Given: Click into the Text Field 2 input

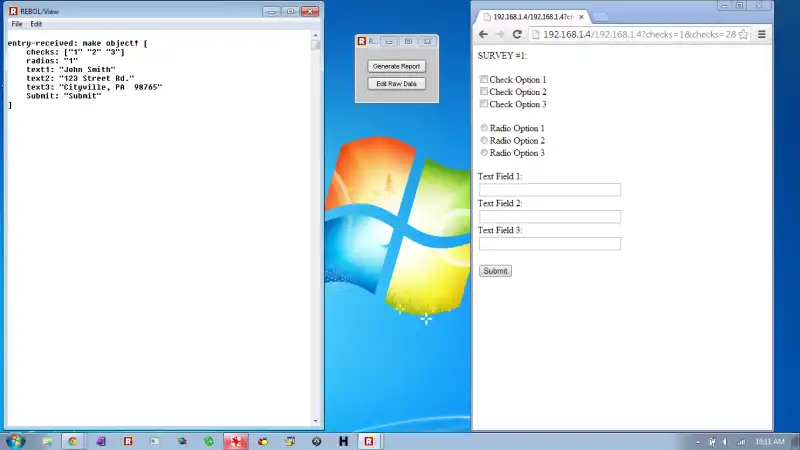Looking at the screenshot, I should pyautogui.click(x=549, y=217).
